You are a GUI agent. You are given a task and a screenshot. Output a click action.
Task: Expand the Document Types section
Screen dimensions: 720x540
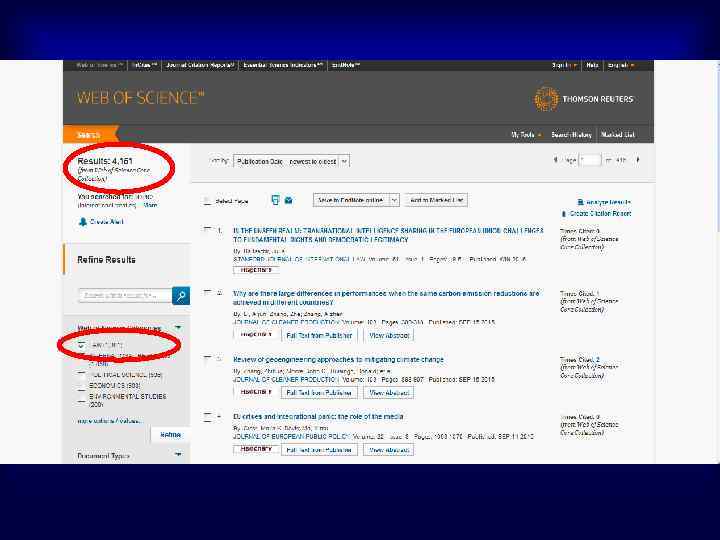click(x=178, y=455)
